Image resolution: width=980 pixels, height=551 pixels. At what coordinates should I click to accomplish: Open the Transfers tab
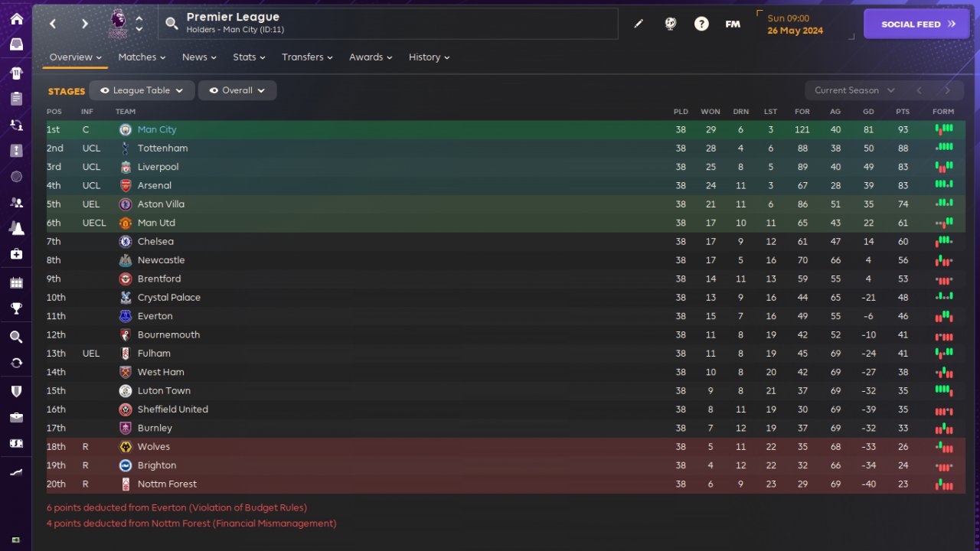[x=306, y=57]
